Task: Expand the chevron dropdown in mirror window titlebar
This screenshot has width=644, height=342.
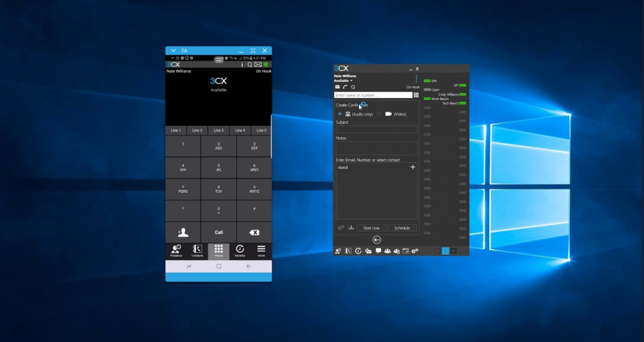Action: [x=174, y=50]
